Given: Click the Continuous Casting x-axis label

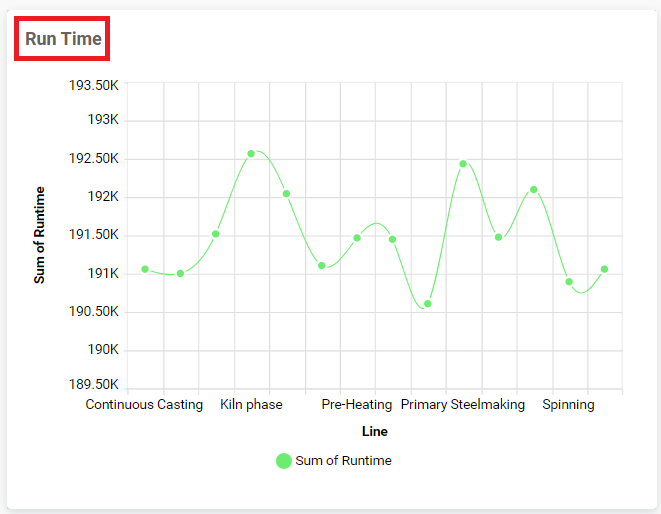Looking at the screenshot, I should pos(144,405).
